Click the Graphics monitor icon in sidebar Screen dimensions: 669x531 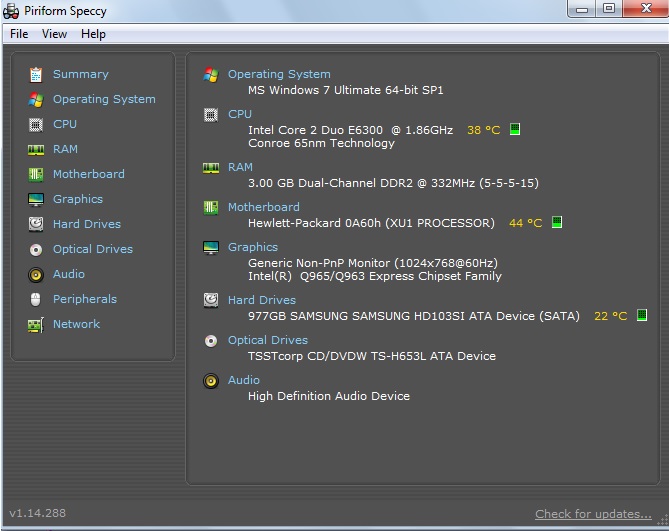(36, 200)
